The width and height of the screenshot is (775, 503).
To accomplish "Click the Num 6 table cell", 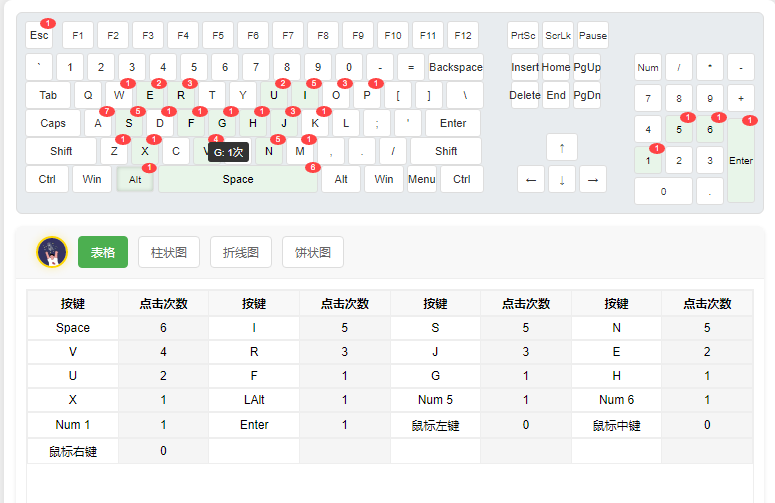I will click(616, 400).
